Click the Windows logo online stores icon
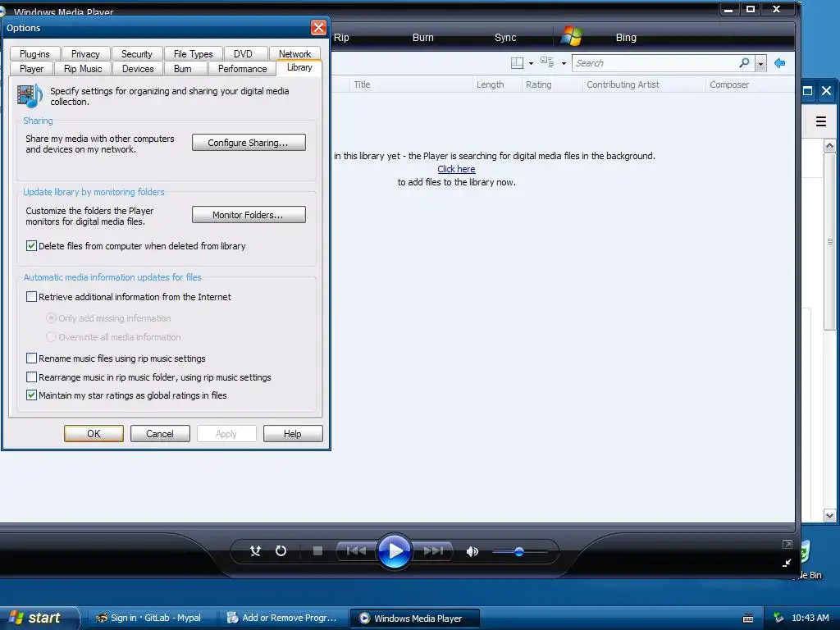840x630 pixels. pyautogui.click(x=572, y=36)
